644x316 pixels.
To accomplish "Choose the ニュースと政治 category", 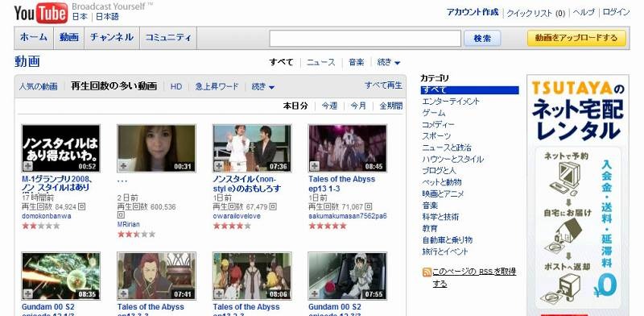I will (447, 148).
